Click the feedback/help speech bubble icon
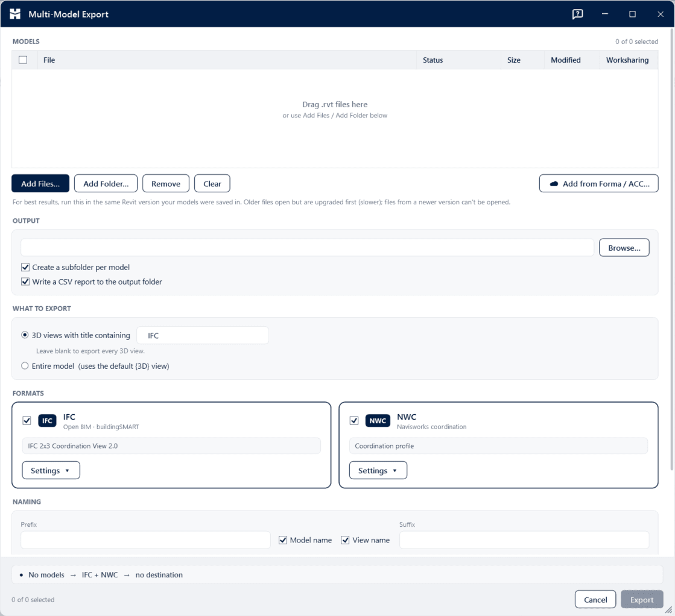675x616 pixels. pyautogui.click(x=577, y=14)
